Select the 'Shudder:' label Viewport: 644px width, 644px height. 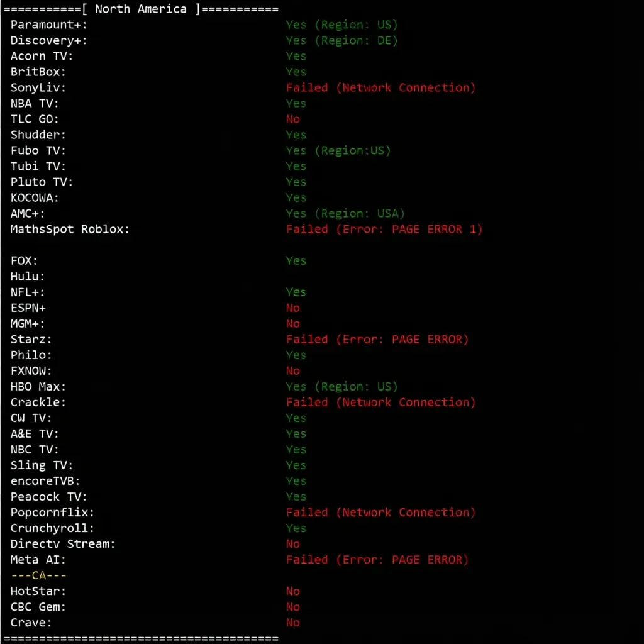coord(38,135)
